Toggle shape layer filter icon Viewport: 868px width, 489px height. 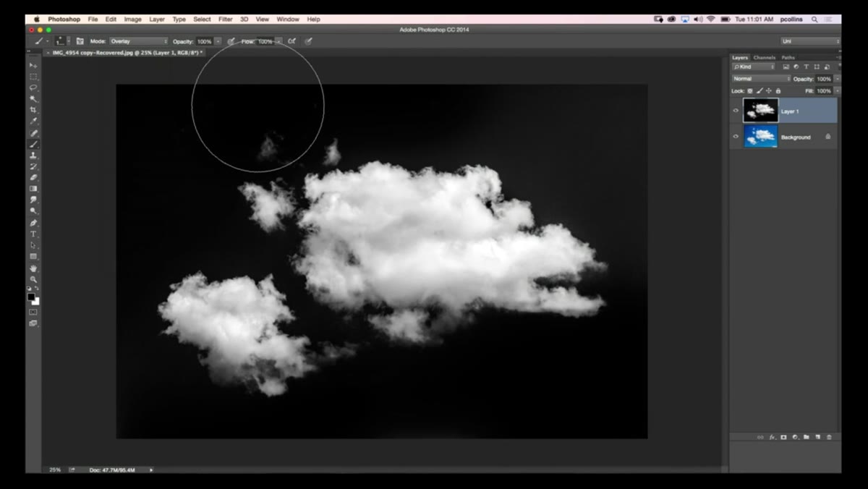coord(817,67)
